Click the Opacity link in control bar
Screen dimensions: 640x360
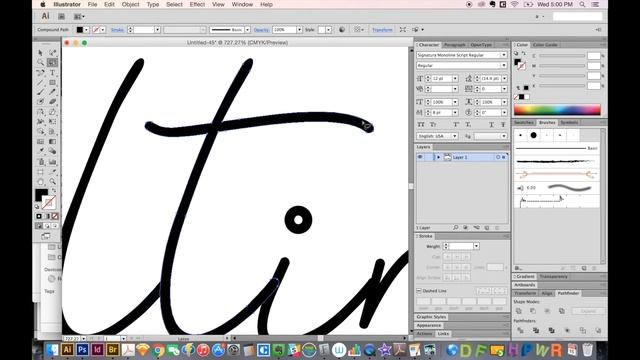261,30
